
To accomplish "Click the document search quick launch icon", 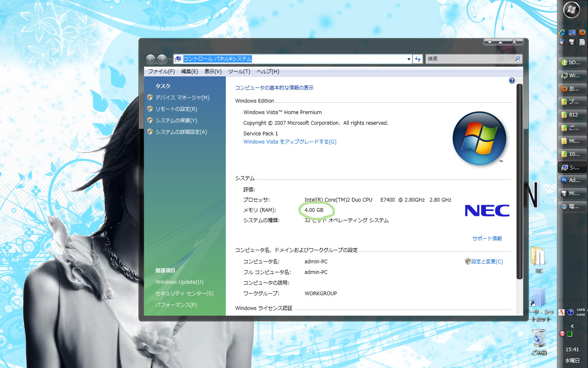I will pyautogui.click(x=582, y=42).
